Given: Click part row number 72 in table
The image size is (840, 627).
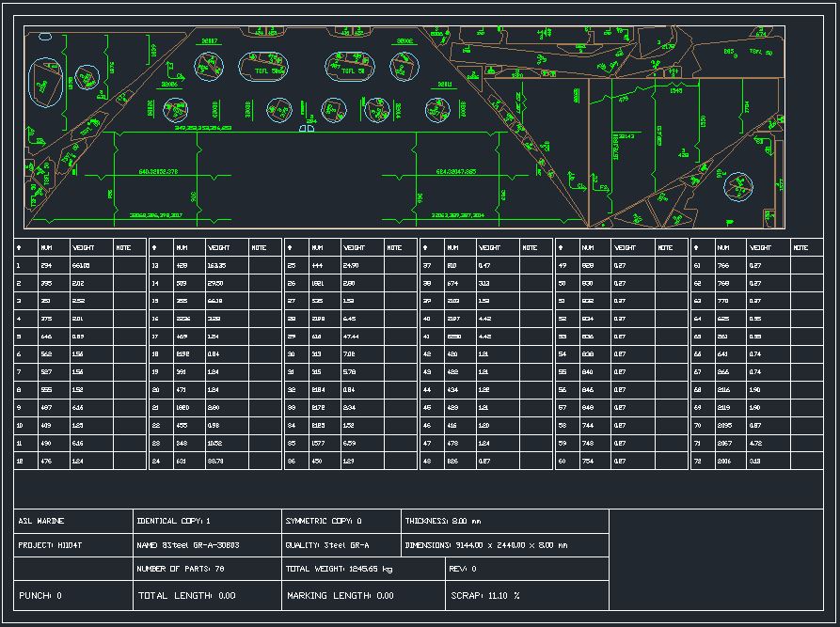Looking at the screenshot, I should tap(697, 462).
